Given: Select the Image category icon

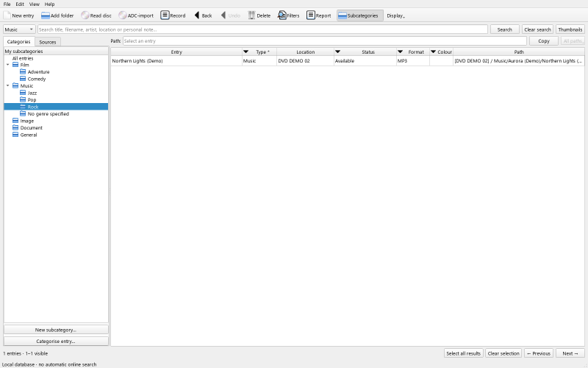Looking at the screenshot, I should coord(15,121).
